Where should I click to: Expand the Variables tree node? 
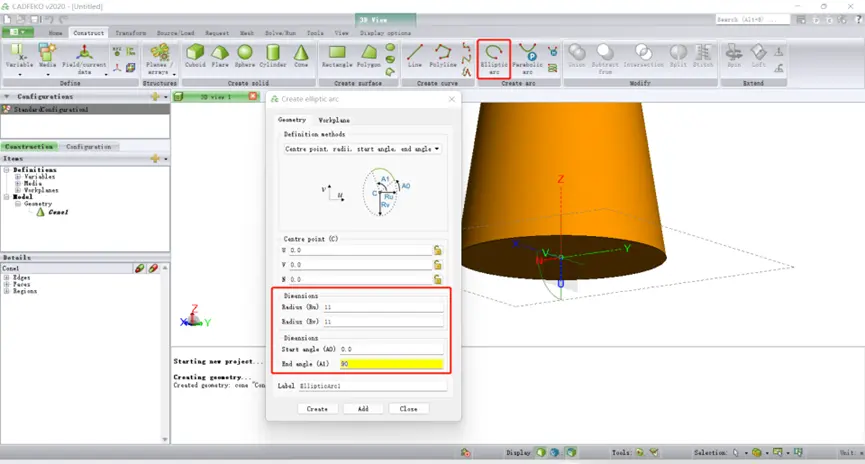coord(18,177)
